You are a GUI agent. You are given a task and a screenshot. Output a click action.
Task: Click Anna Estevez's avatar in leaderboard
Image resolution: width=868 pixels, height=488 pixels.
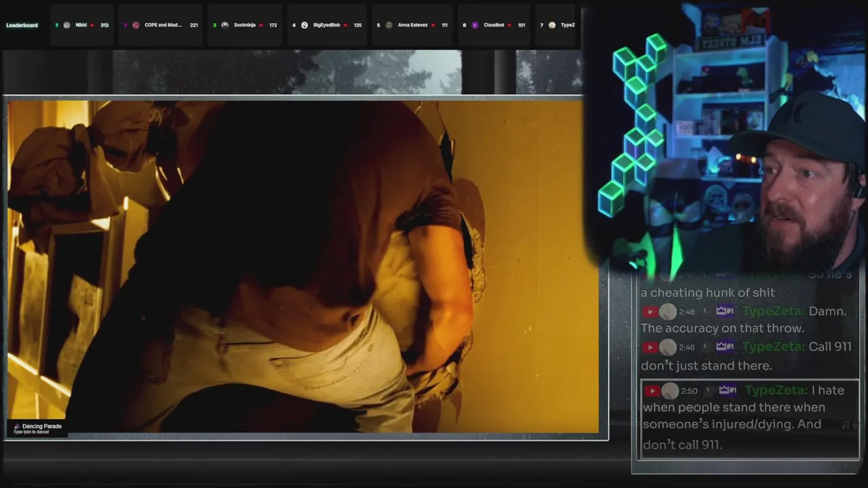point(389,25)
